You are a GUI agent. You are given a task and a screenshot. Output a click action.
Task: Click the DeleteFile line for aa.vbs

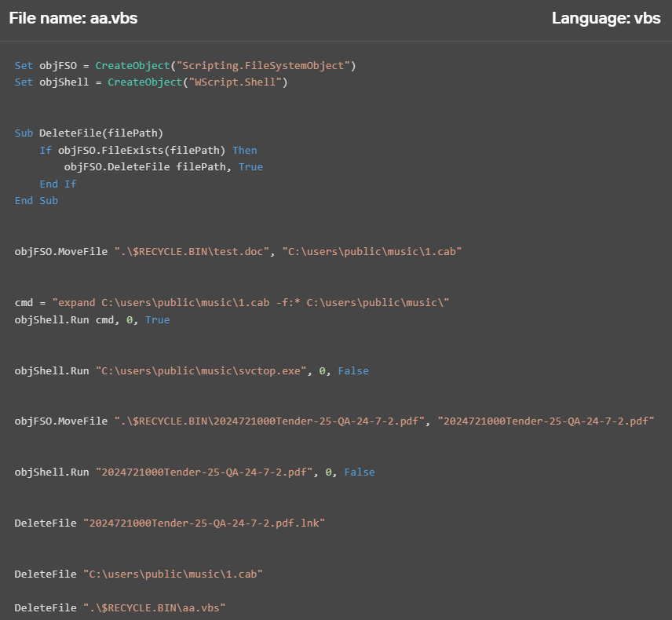(120, 608)
